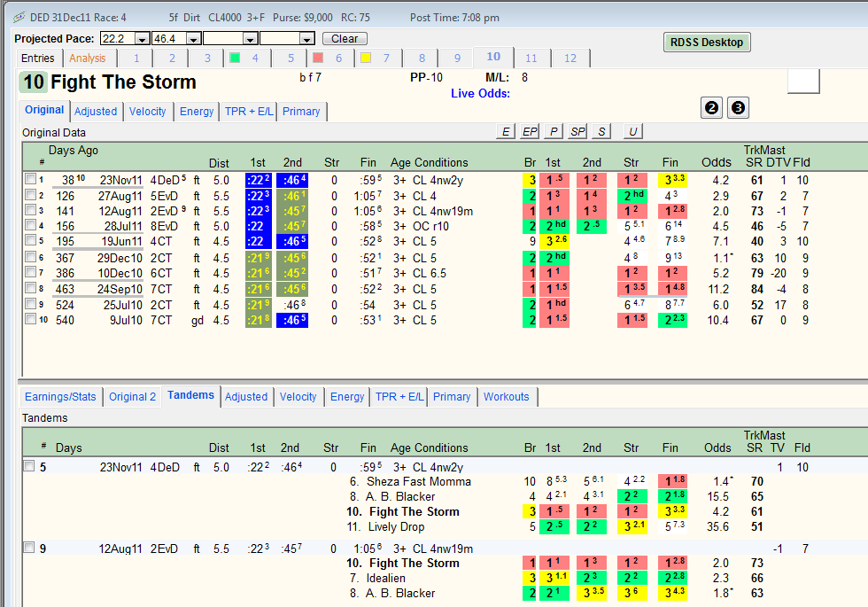Toggle the U running style filter
Image resolution: width=868 pixels, height=607 pixels.
click(632, 131)
